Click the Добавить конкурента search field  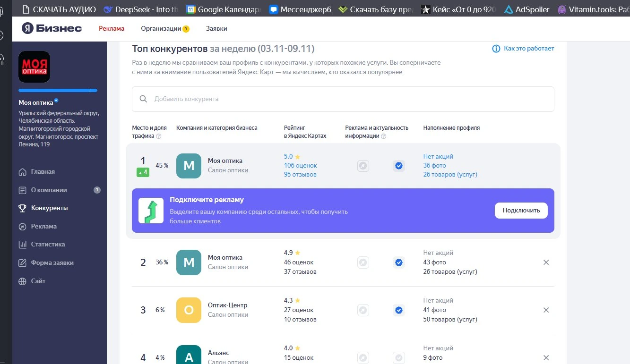(343, 99)
